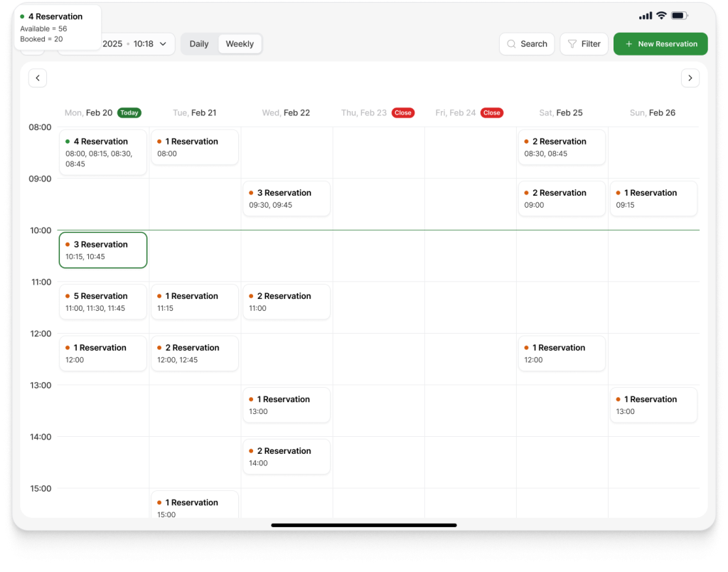Image resolution: width=728 pixels, height=572 pixels.
Task: Switch to the Weekly view tab
Action: pos(240,44)
